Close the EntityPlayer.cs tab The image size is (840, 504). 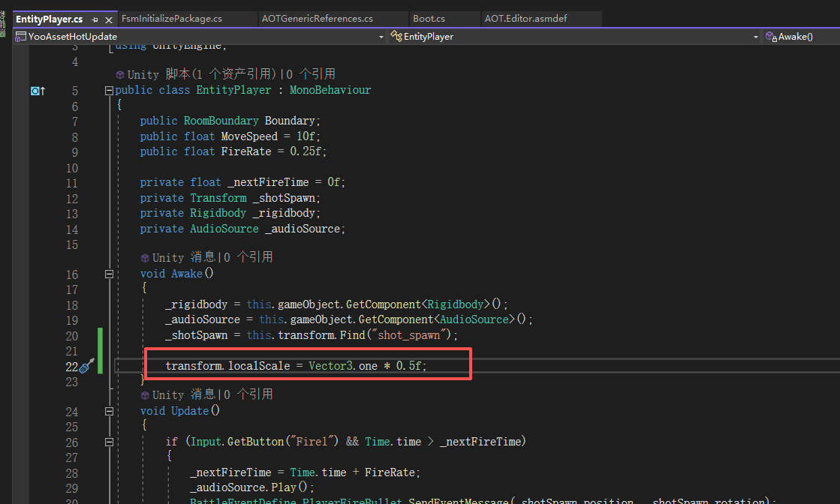109,19
